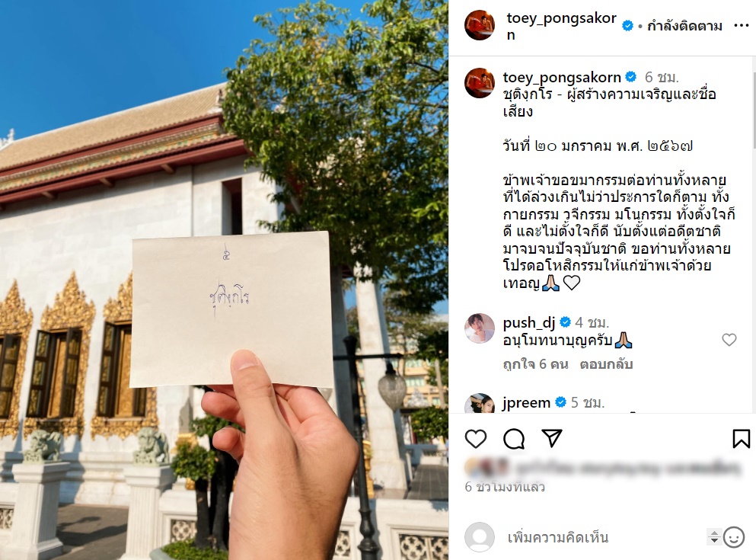Click the comments panel scrollbar
756x560 pixels.
point(753,111)
